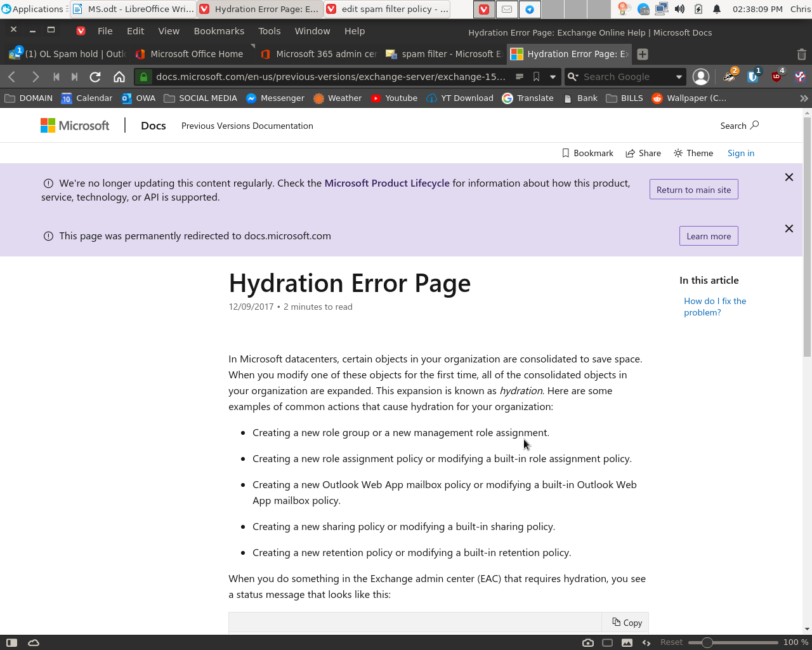The width and height of the screenshot is (812, 650).
Task: Open the search engine selector magnifier
Action: (x=572, y=77)
